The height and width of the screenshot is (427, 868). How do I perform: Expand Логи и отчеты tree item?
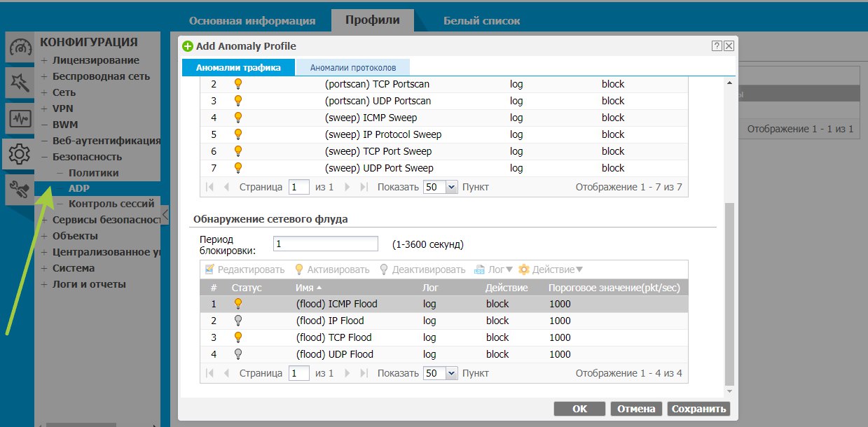coord(44,284)
